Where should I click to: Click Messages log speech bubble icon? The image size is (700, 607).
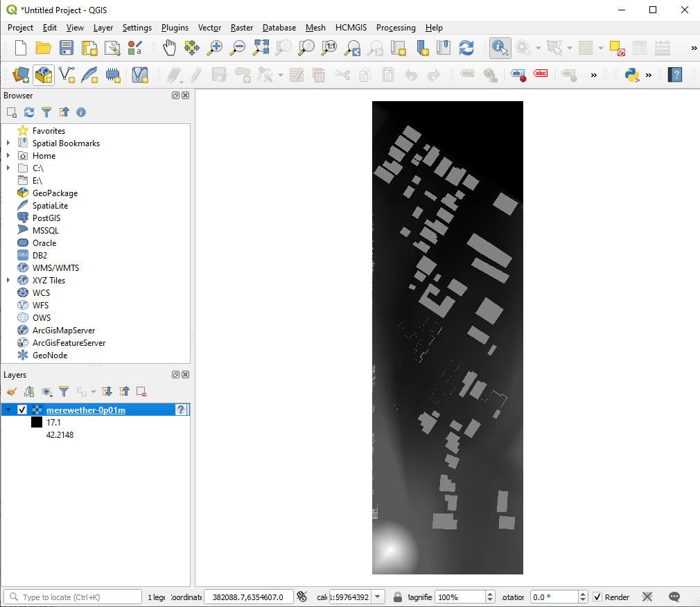pyautogui.click(x=674, y=597)
